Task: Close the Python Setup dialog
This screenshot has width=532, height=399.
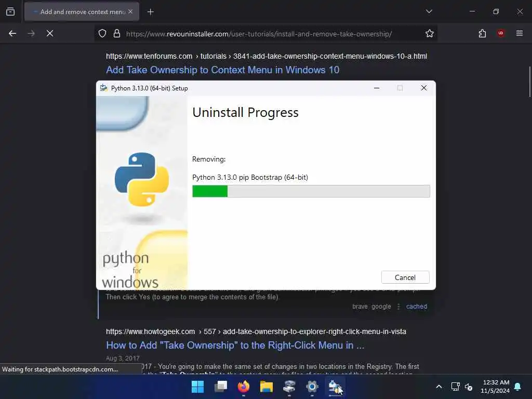Action: (424, 88)
